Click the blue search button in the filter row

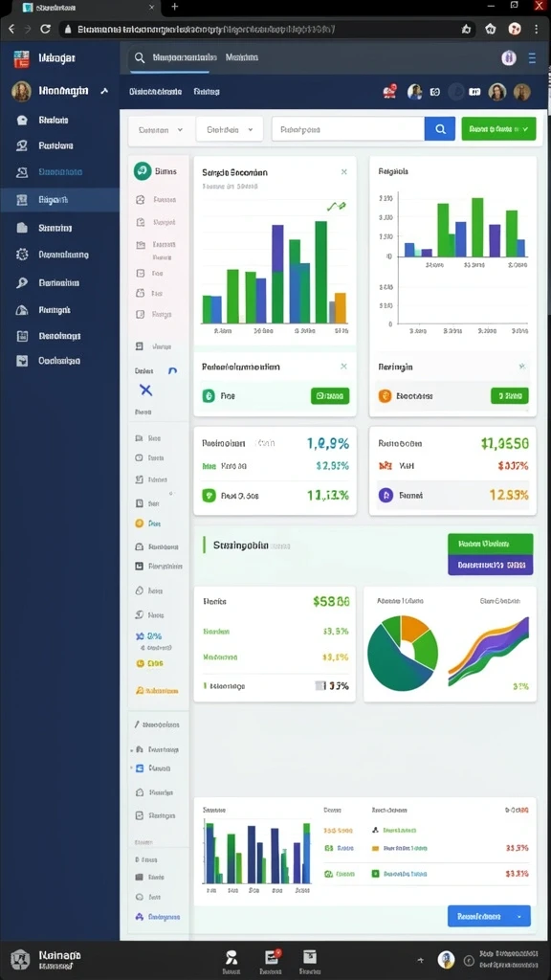point(440,129)
